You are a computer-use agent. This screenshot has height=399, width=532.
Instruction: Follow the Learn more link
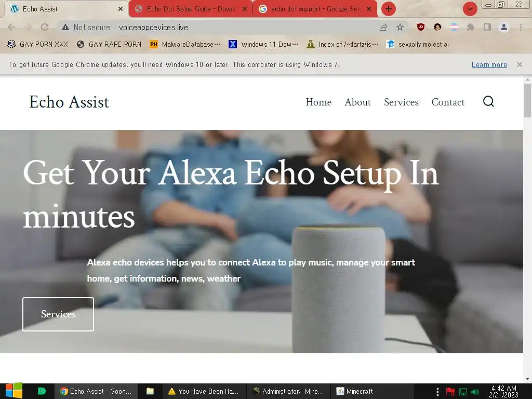tap(489, 64)
